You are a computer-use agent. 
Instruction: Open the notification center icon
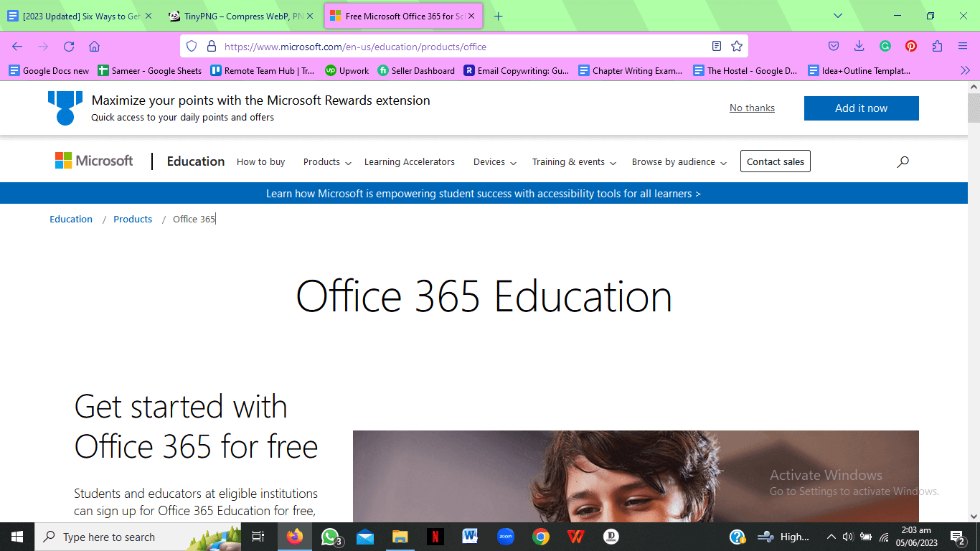[958, 537]
